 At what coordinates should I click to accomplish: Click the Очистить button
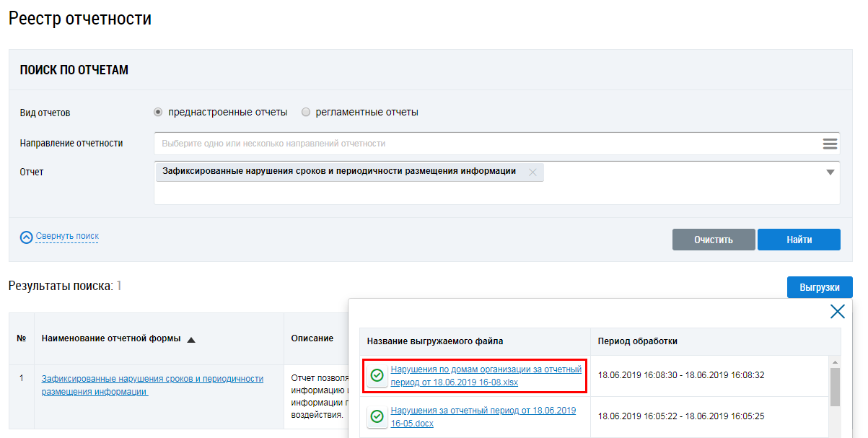[714, 240]
